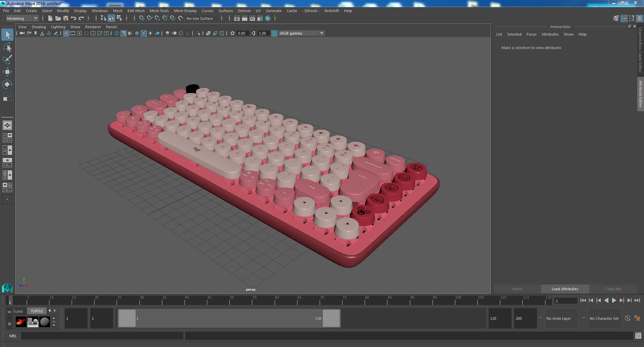The height and width of the screenshot is (347, 644).
Task: Toggle the viewport grid display
Action: pos(66,33)
